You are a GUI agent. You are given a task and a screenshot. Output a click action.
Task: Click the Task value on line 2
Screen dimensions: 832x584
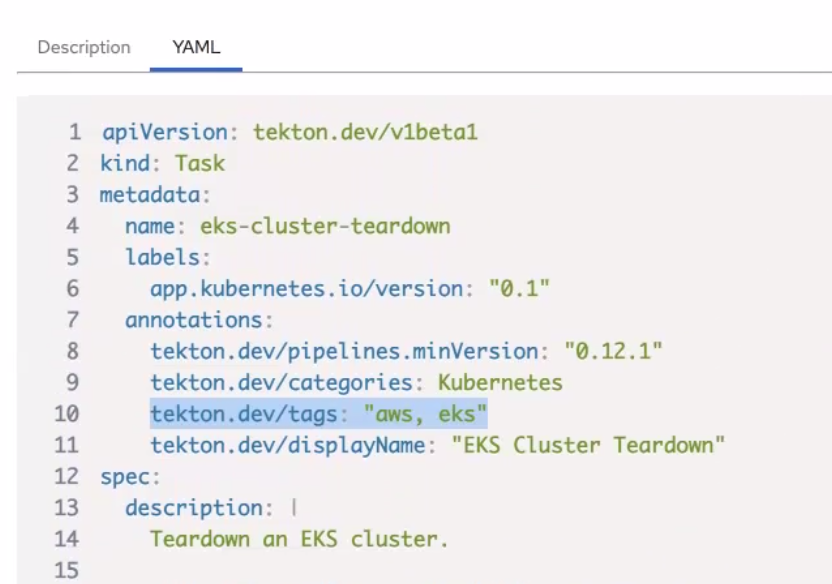point(200,163)
